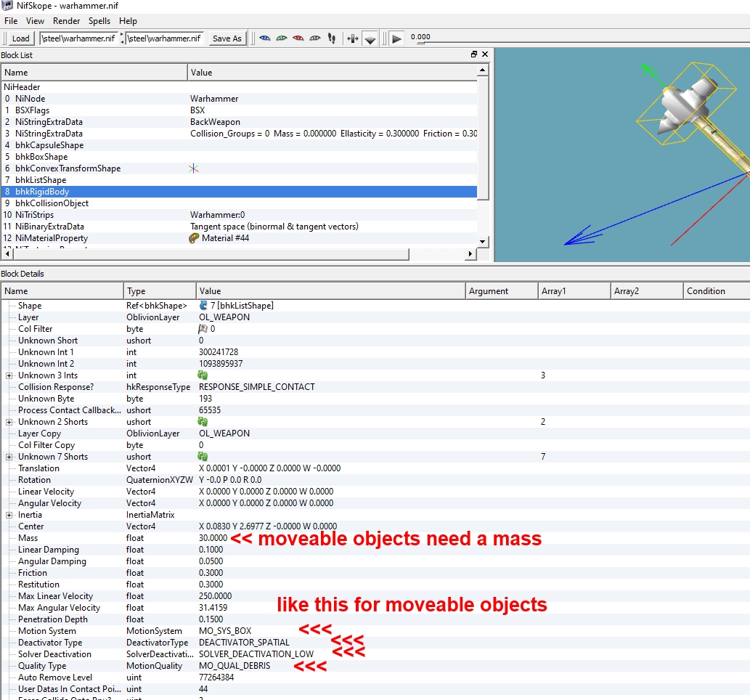Click the RESPONSE_SIMPLE_CONTACT value
Screen dimensions: 750x700
257,386
